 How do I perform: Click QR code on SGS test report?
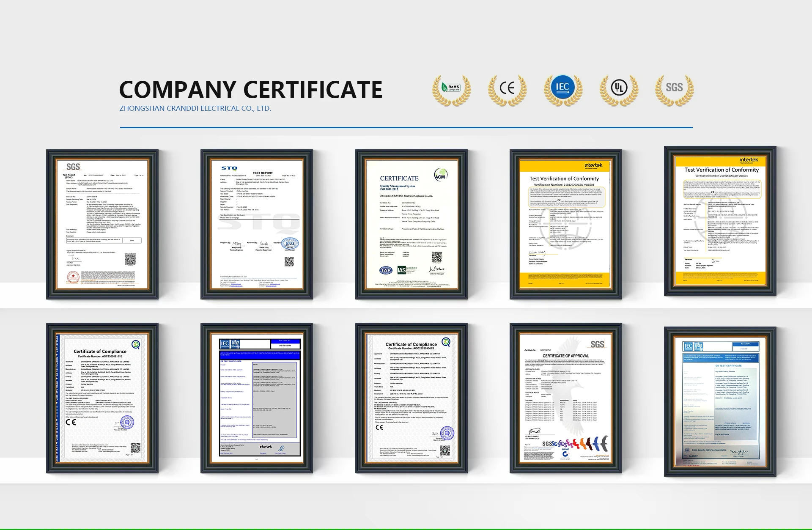(x=130, y=259)
